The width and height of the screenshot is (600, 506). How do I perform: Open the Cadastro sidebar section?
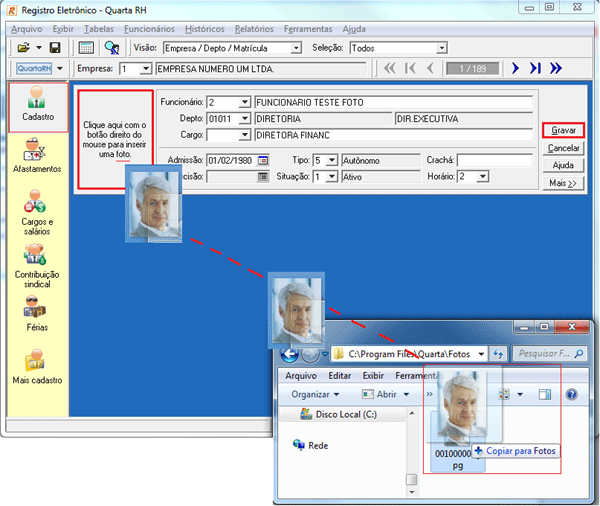click(x=37, y=106)
